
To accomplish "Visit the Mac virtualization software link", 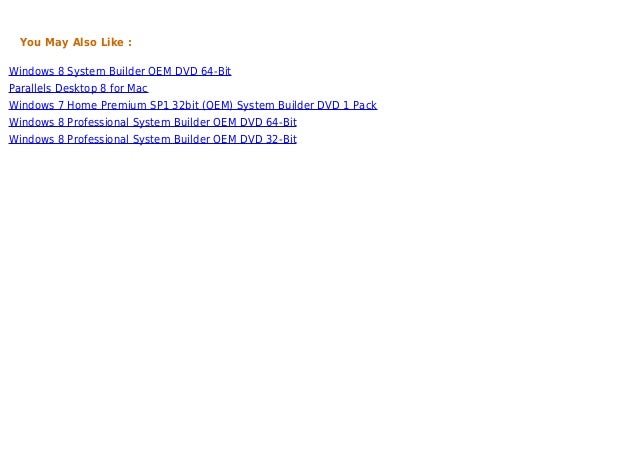I will (x=78, y=88).
